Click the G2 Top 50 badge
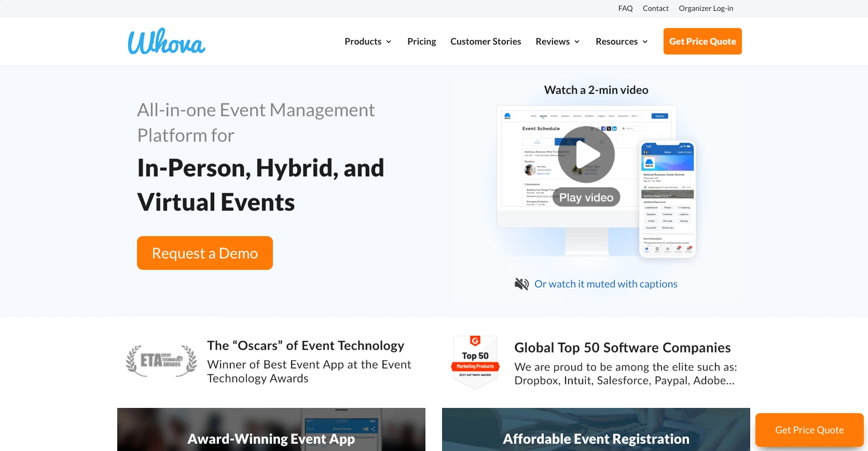 pos(475,362)
